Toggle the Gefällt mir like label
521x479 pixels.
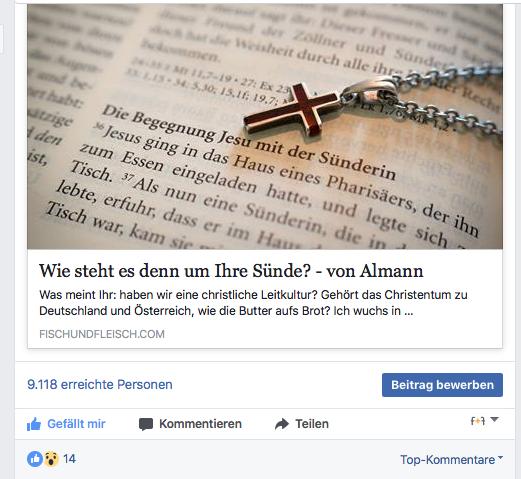[76, 424]
